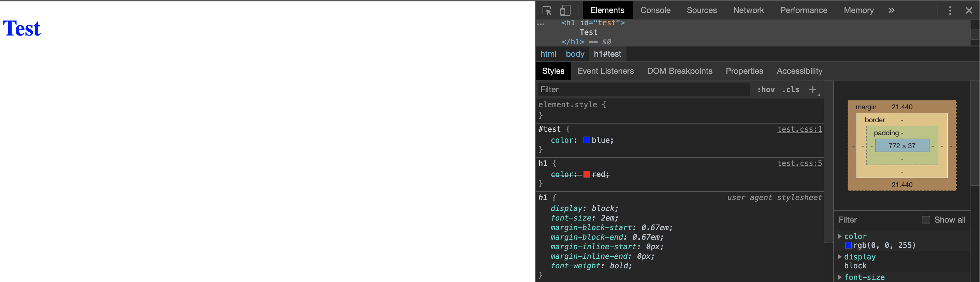Click the new style rule plus icon
The image size is (980, 282).
click(x=812, y=89)
